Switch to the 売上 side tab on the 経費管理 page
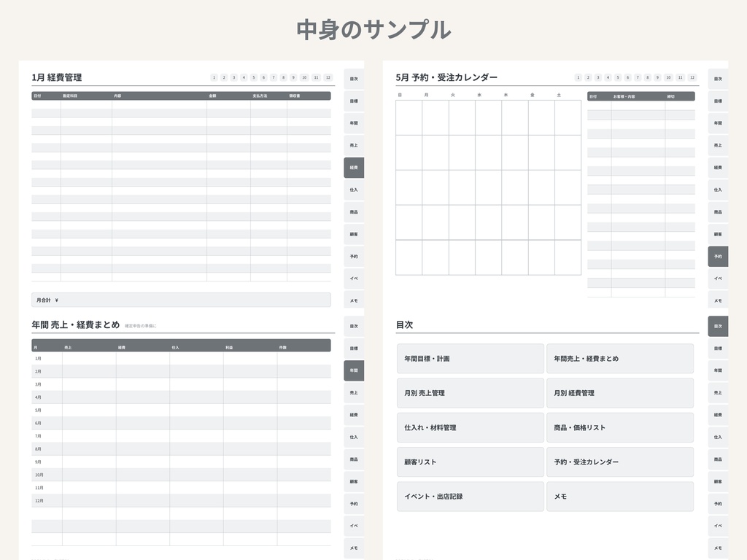 [354, 145]
